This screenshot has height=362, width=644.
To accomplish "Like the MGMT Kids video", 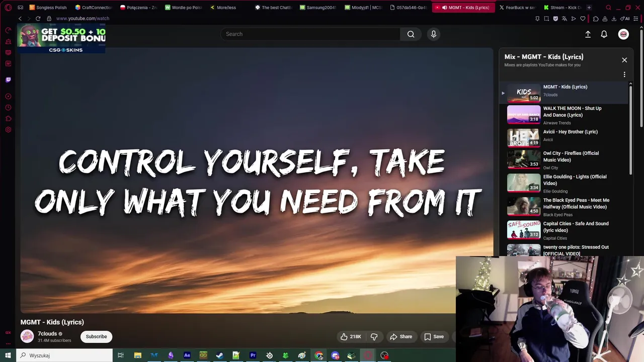I will tap(351, 336).
